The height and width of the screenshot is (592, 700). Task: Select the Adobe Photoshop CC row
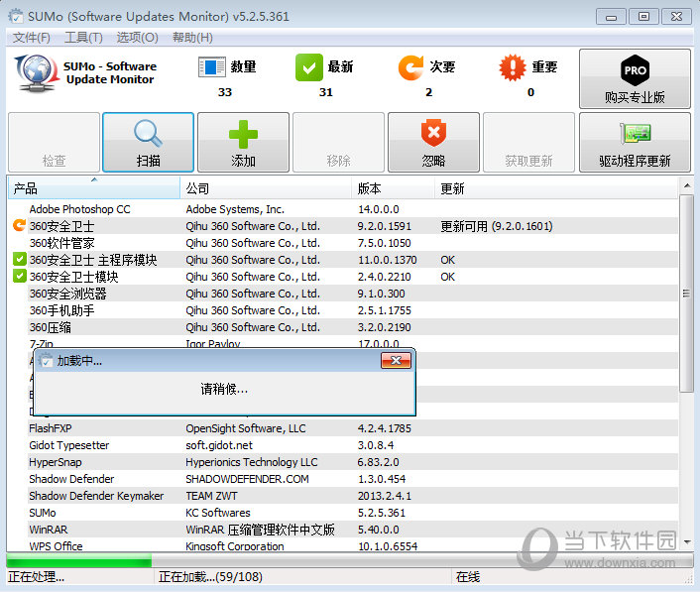tap(342, 209)
